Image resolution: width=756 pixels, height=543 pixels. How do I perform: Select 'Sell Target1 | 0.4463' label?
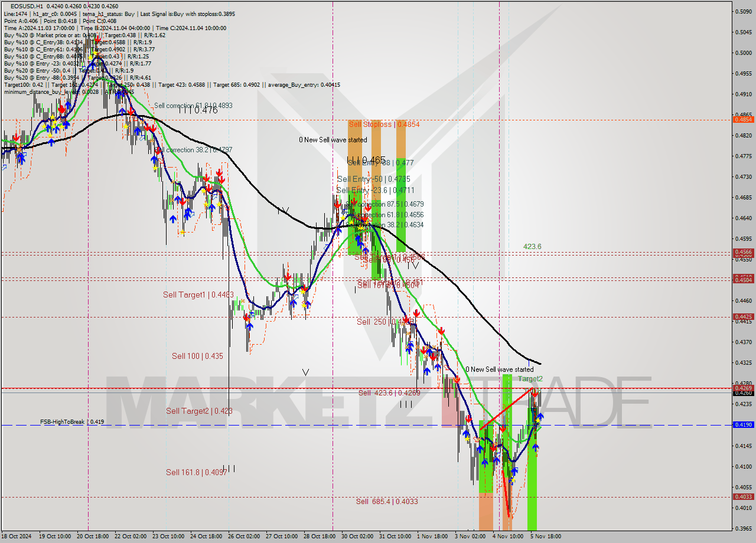pyautogui.click(x=198, y=295)
